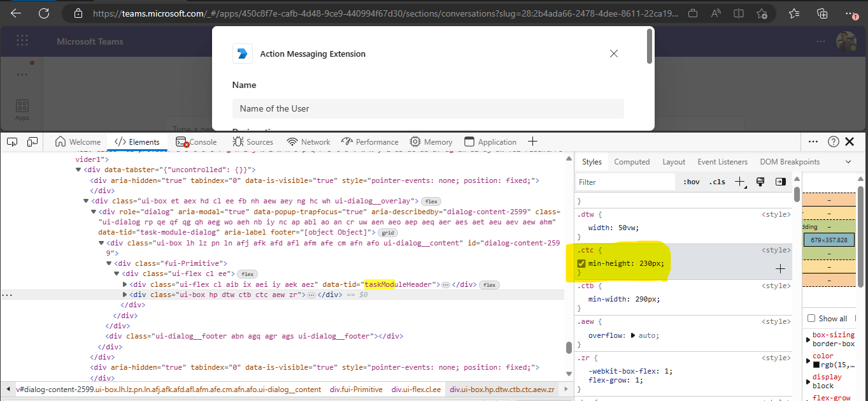Open the Apps icon in Teams sidebar
The width and height of the screenshot is (868, 401).
(x=22, y=106)
